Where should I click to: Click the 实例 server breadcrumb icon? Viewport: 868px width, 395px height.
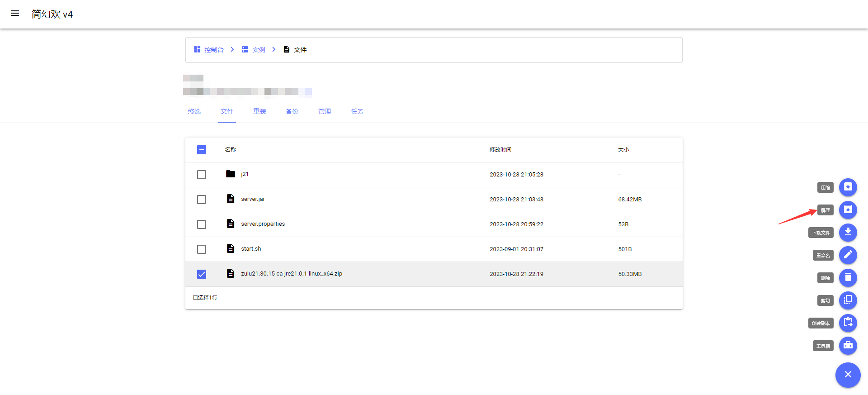tap(245, 49)
